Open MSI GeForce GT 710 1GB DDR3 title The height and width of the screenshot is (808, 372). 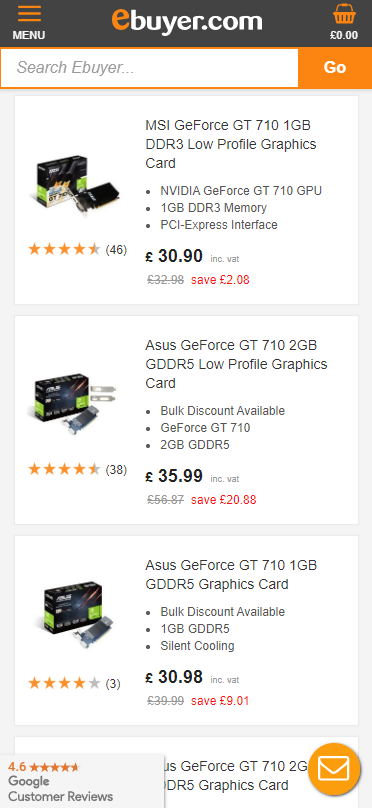pos(231,144)
